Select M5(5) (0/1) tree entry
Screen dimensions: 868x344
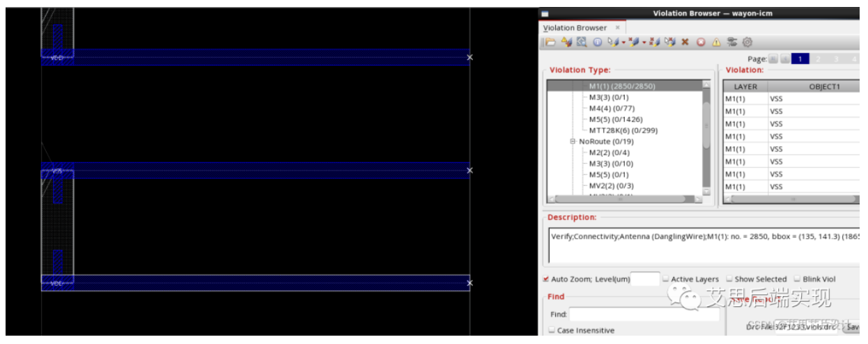tap(608, 175)
